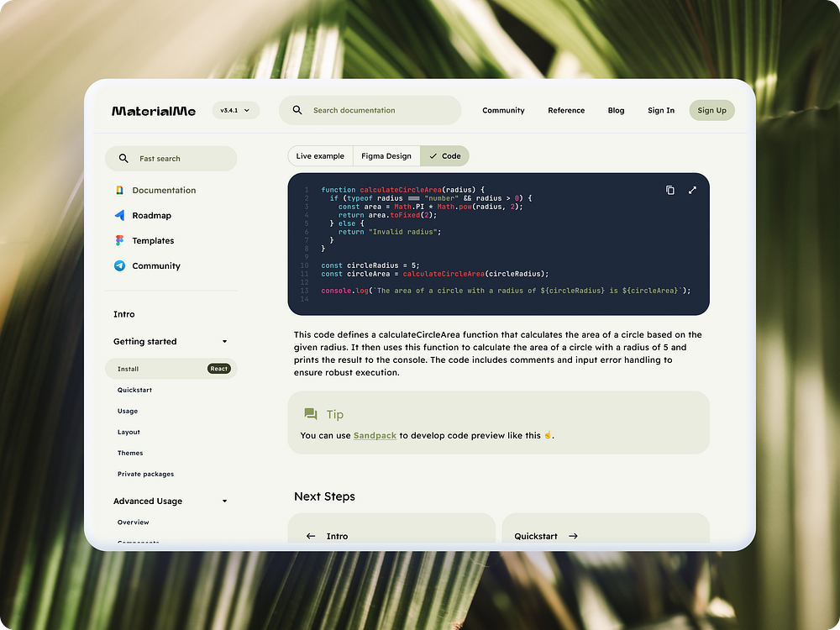Switch to the Figma Design tab

[386, 155]
